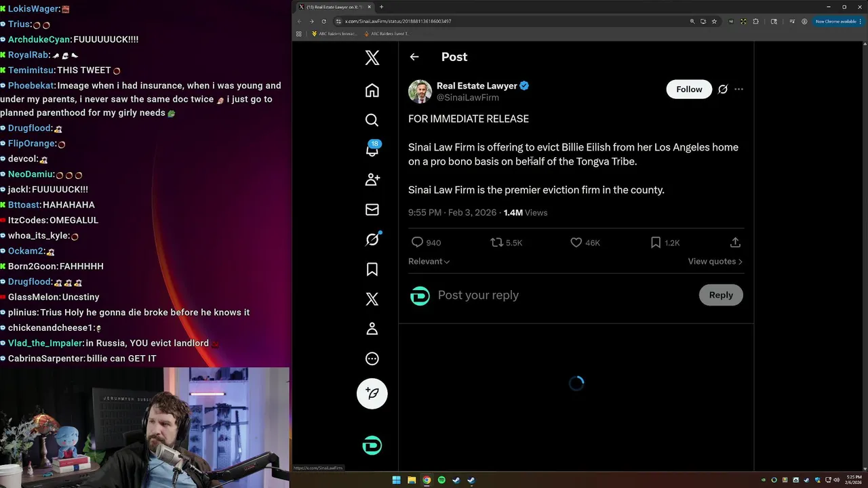868x488 pixels.
Task: Open File Explorer from taskbar
Action: click(412, 481)
